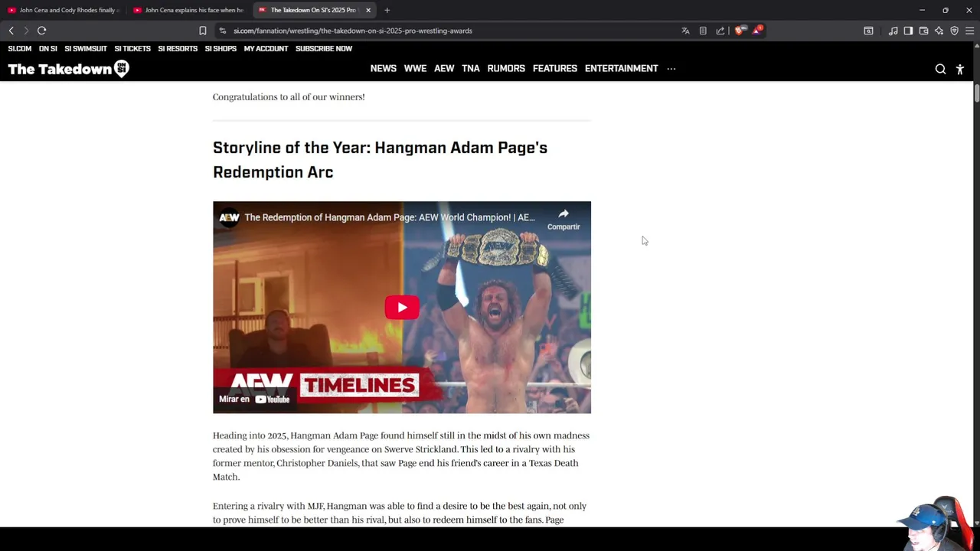The height and width of the screenshot is (551, 980).
Task: Open SI TICKETS link
Action: [132, 48]
